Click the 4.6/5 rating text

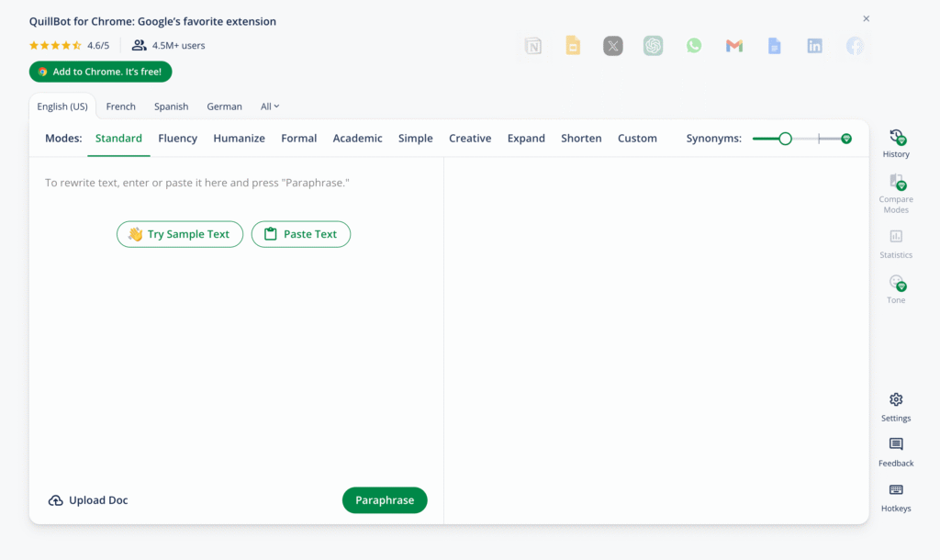click(x=98, y=45)
